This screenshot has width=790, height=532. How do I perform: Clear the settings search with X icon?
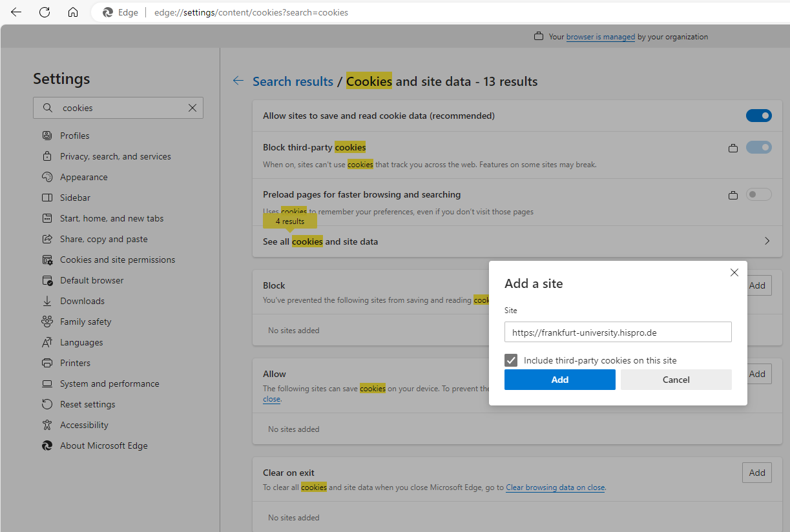click(x=192, y=108)
